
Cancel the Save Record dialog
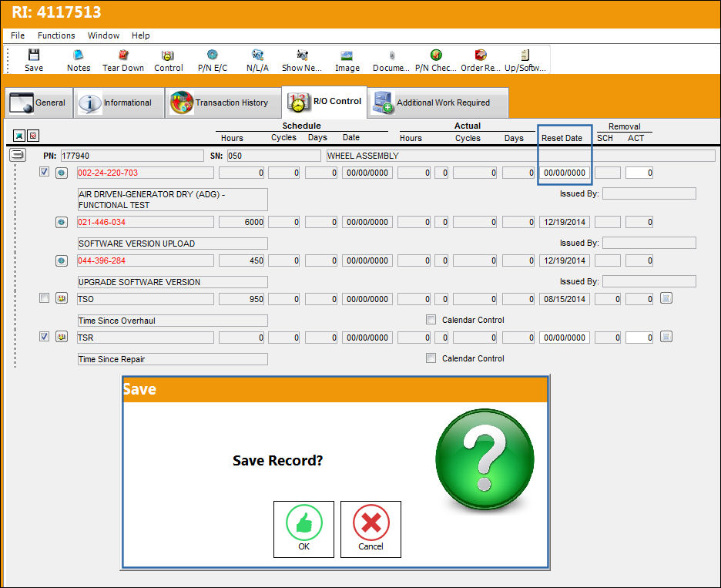(371, 529)
